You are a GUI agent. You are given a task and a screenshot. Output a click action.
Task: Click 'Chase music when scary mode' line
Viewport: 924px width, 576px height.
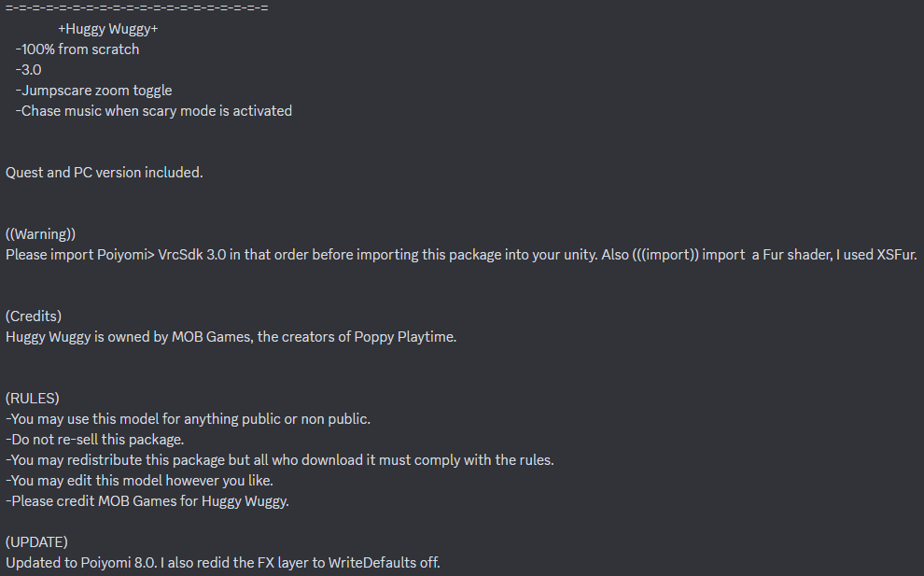pyautogui.click(x=154, y=111)
